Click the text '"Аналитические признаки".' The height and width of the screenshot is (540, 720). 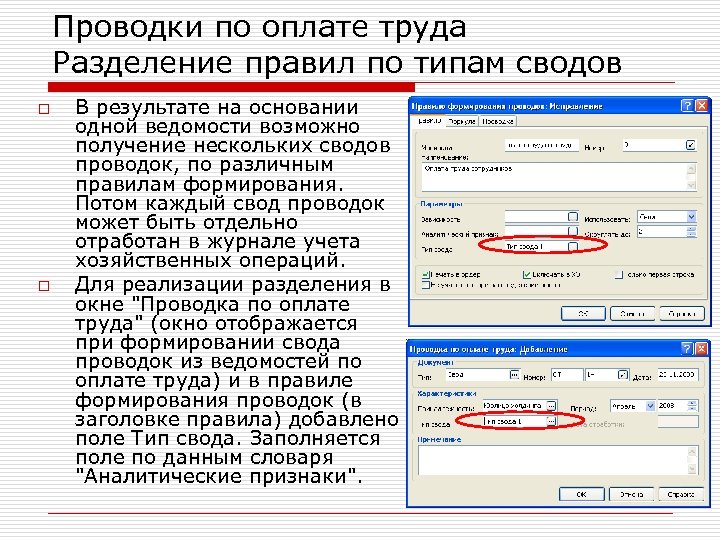point(219,476)
